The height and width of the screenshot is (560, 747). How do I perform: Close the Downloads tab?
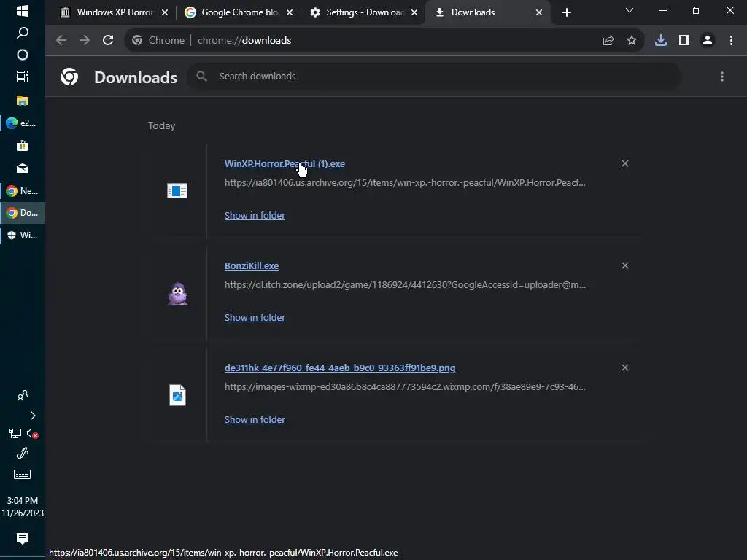539,12
